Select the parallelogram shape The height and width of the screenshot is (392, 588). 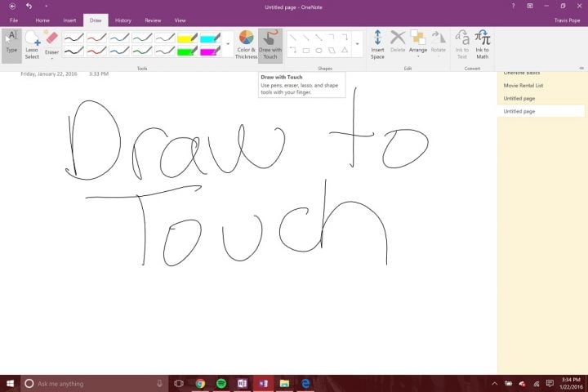[332, 51]
